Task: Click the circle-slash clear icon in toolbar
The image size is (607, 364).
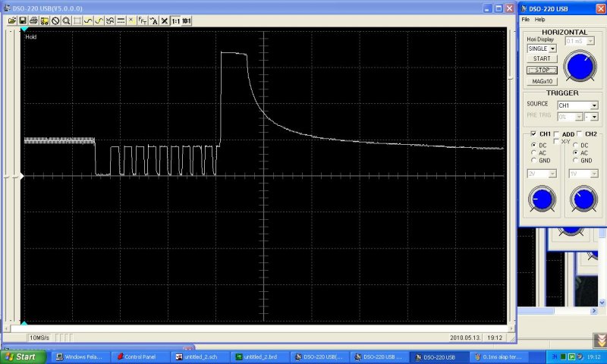Action: click(x=55, y=21)
